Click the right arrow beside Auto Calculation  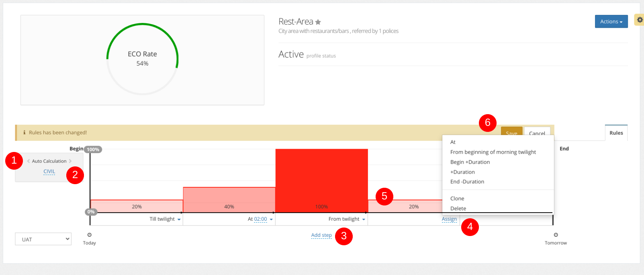pos(70,161)
